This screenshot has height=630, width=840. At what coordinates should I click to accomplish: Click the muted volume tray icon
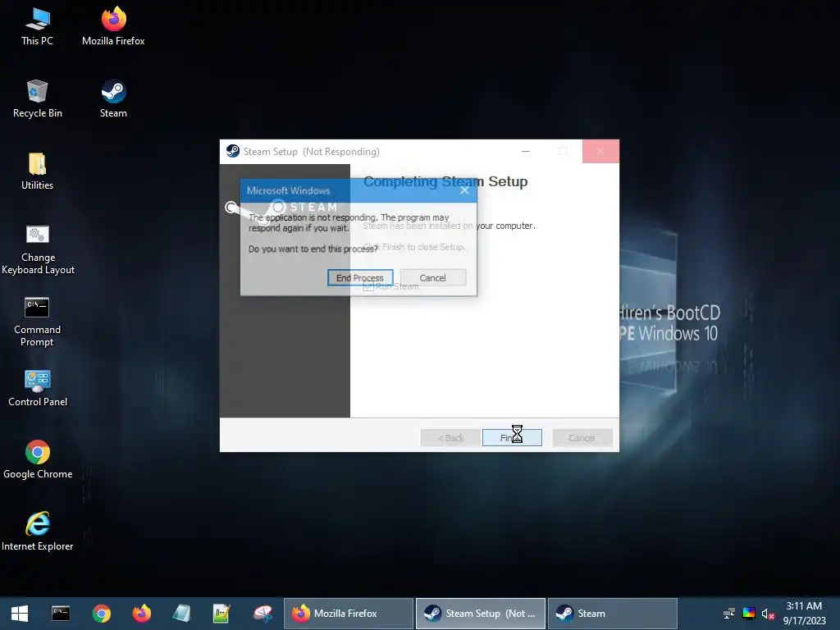768,614
